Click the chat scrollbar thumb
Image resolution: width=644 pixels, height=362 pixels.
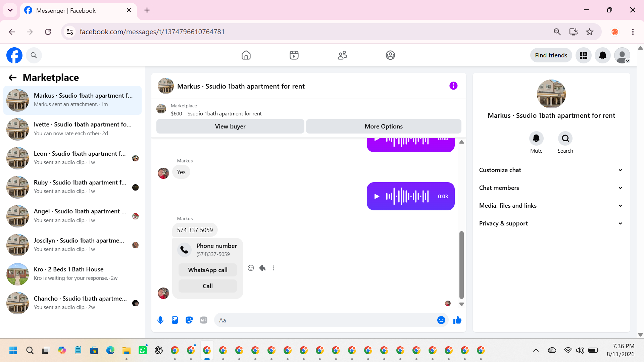461,265
